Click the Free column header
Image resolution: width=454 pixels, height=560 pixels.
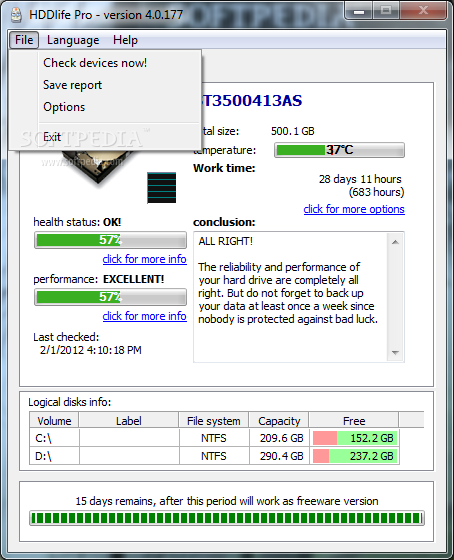(354, 421)
